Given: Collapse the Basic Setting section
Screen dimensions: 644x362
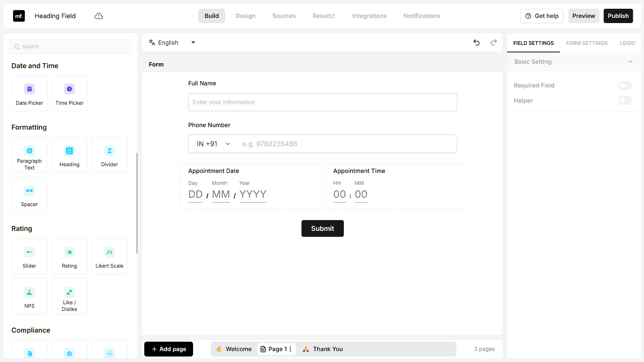Looking at the screenshot, I should coord(630,62).
